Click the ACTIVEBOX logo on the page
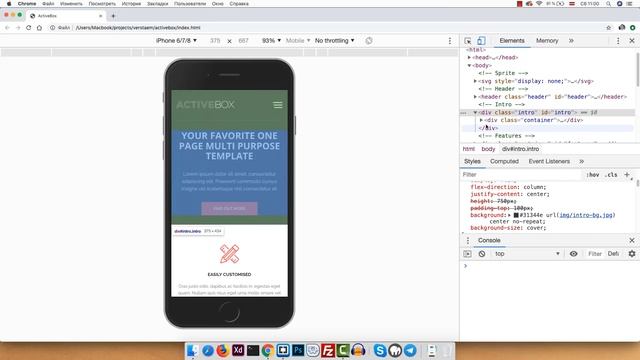This screenshot has height=360, width=640. coord(205,105)
